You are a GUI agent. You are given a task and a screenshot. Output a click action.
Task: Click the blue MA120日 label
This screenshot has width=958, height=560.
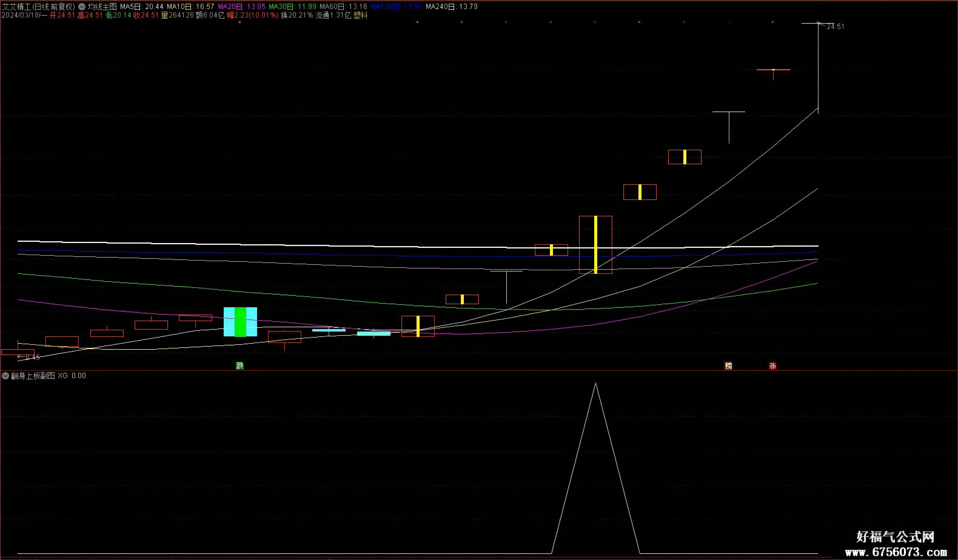(x=396, y=7)
